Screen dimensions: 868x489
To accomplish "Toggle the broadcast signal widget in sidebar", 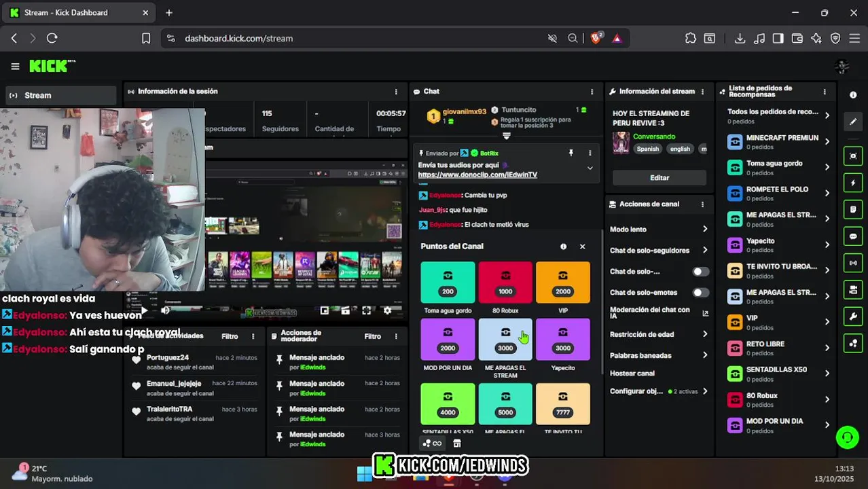I will tap(853, 263).
